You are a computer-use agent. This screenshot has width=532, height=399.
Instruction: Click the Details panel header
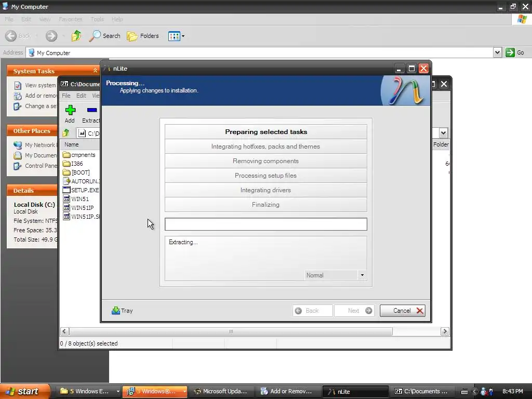pos(32,190)
